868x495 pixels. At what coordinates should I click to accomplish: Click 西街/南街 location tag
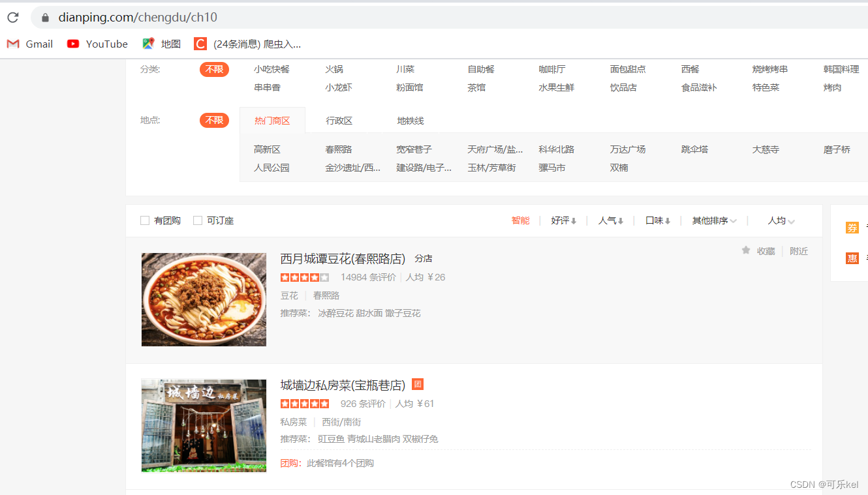point(341,422)
